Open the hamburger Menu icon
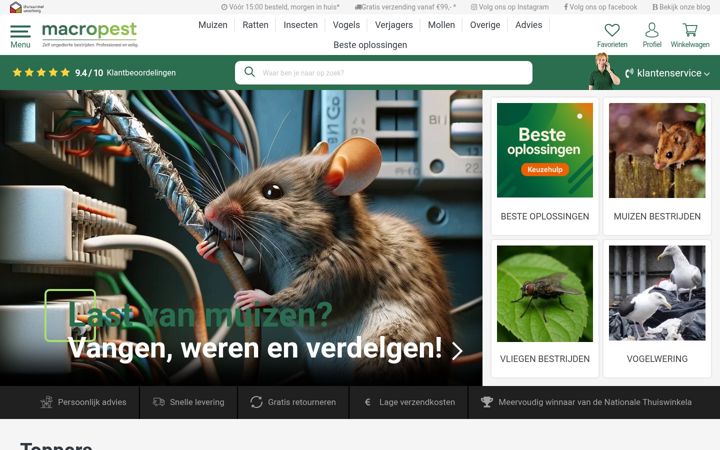 pyautogui.click(x=20, y=31)
